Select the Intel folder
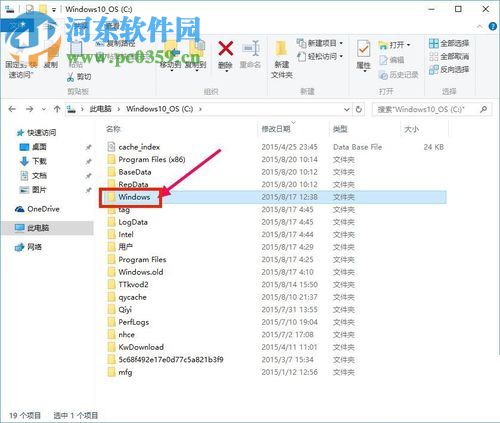The width and height of the screenshot is (500, 423). [120, 234]
